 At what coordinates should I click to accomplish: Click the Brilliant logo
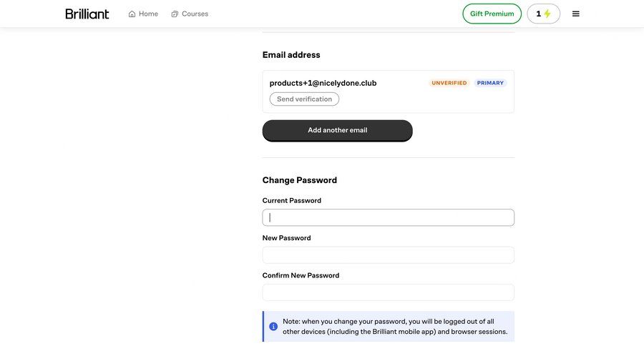pyautogui.click(x=87, y=14)
